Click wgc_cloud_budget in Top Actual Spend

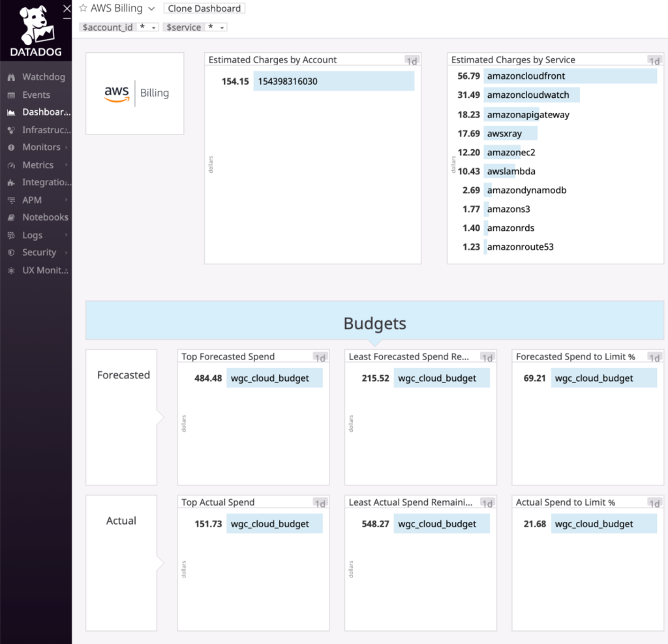(275, 524)
